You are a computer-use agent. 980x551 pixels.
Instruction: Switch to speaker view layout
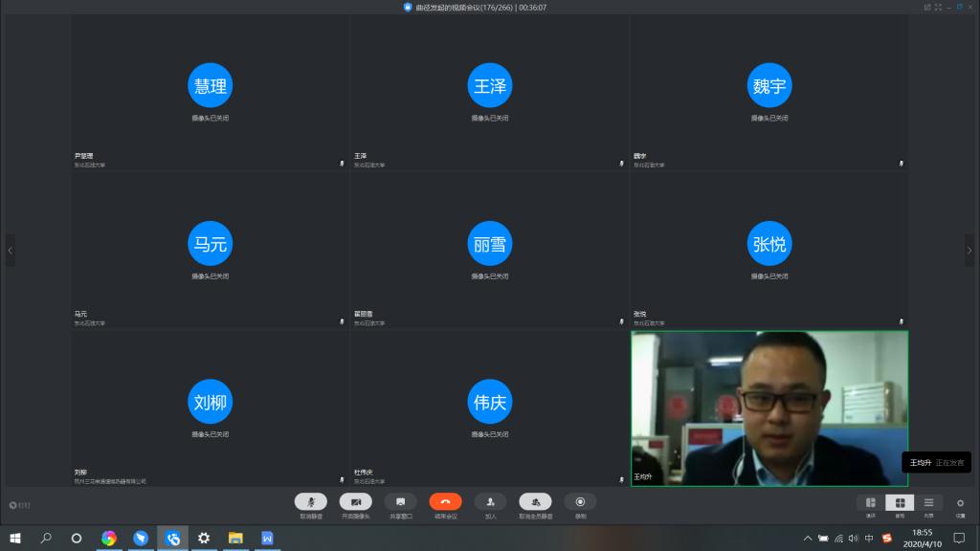[870, 502]
